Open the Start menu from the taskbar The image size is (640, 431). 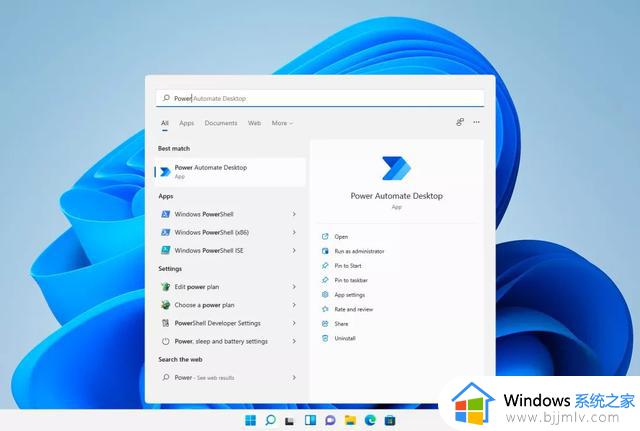pyautogui.click(x=250, y=420)
